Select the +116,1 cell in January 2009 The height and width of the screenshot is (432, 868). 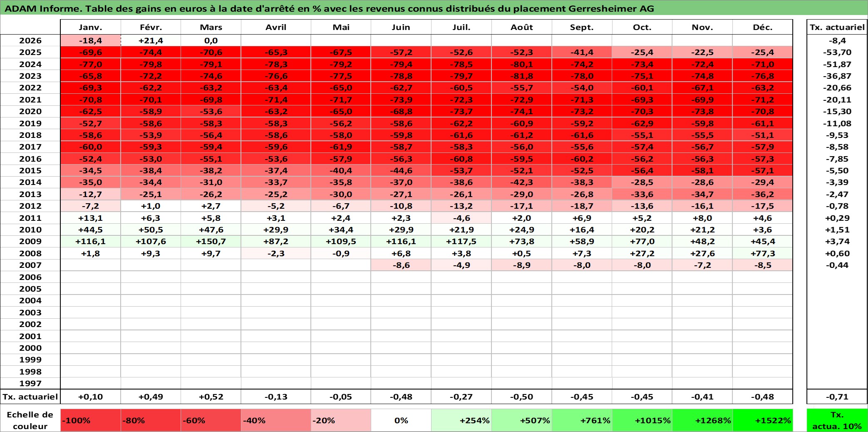[91, 241]
